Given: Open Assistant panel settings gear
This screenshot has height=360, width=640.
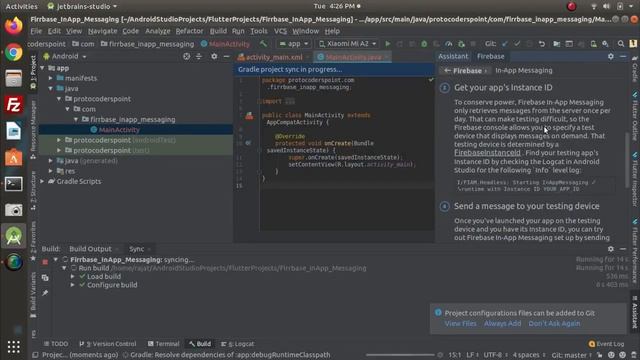Looking at the screenshot, I should (x=611, y=56).
